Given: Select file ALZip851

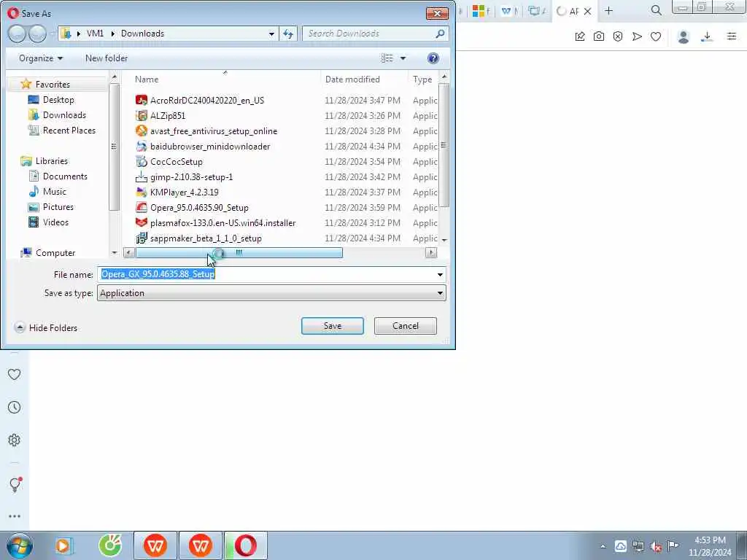Looking at the screenshot, I should pos(168,116).
